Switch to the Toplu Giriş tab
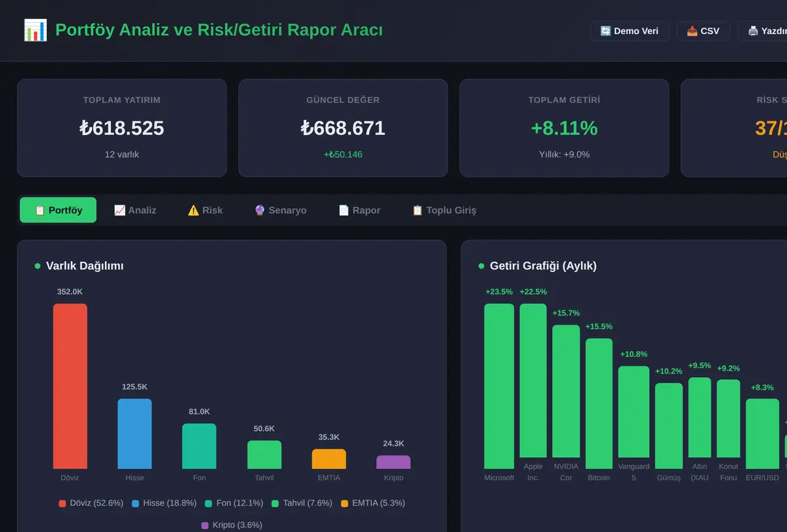 pyautogui.click(x=444, y=210)
